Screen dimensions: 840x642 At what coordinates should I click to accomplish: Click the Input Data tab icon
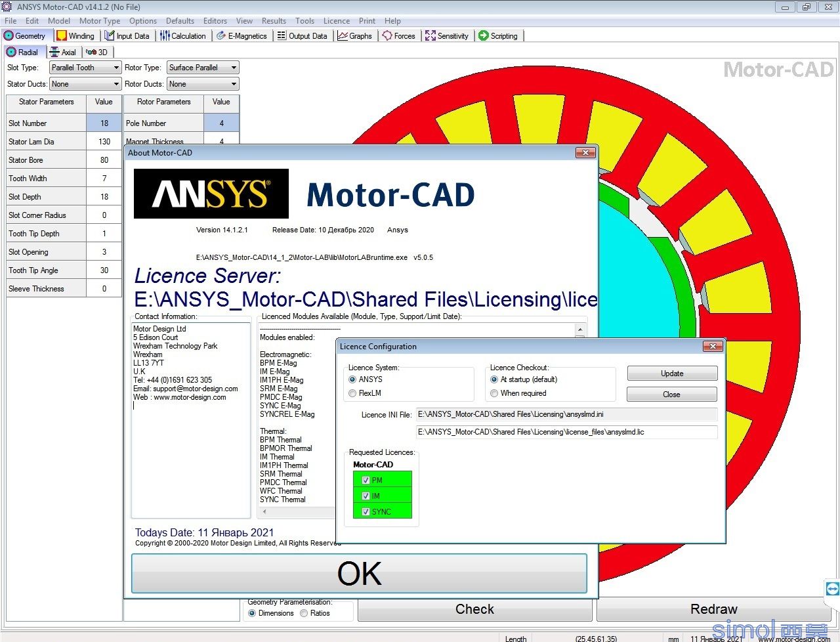110,36
